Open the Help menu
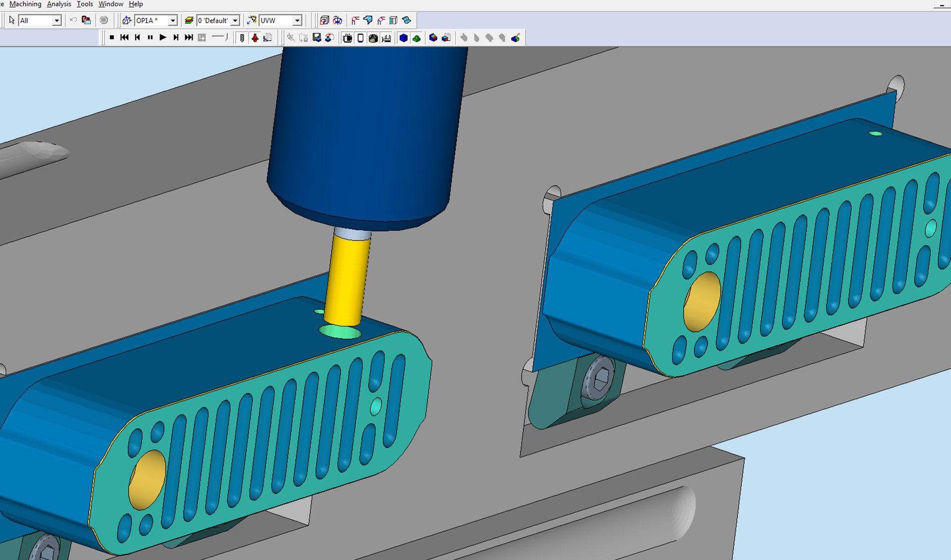Viewport: 951px width, 560px height. coord(136,4)
